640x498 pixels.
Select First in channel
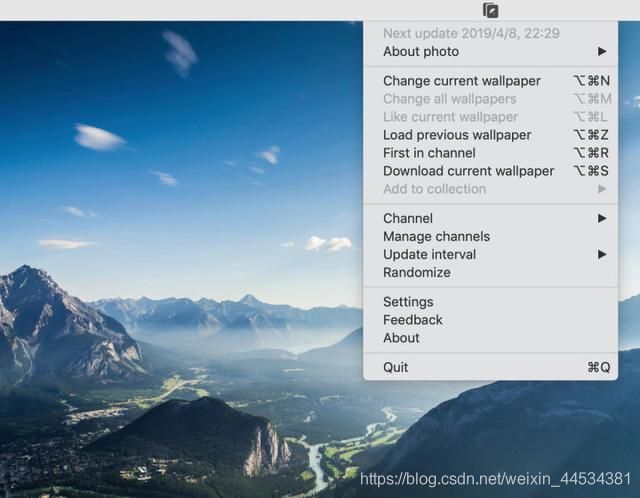click(x=490, y=153)
